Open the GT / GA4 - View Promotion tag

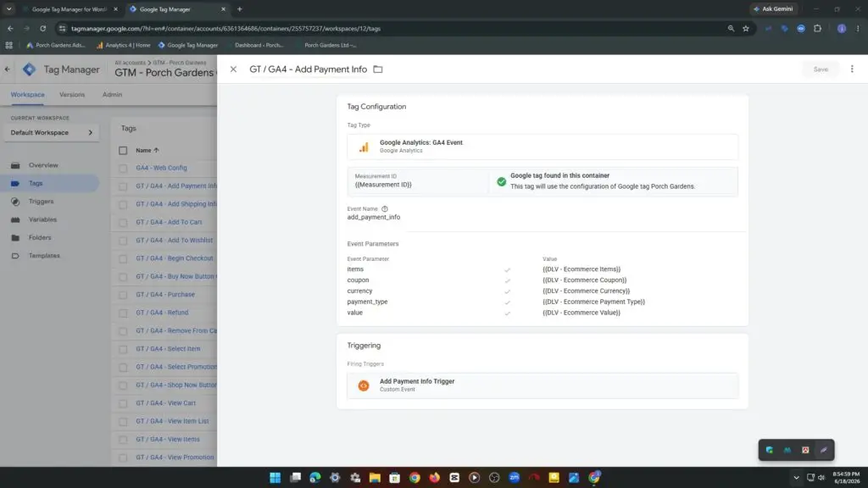point(175,457)
